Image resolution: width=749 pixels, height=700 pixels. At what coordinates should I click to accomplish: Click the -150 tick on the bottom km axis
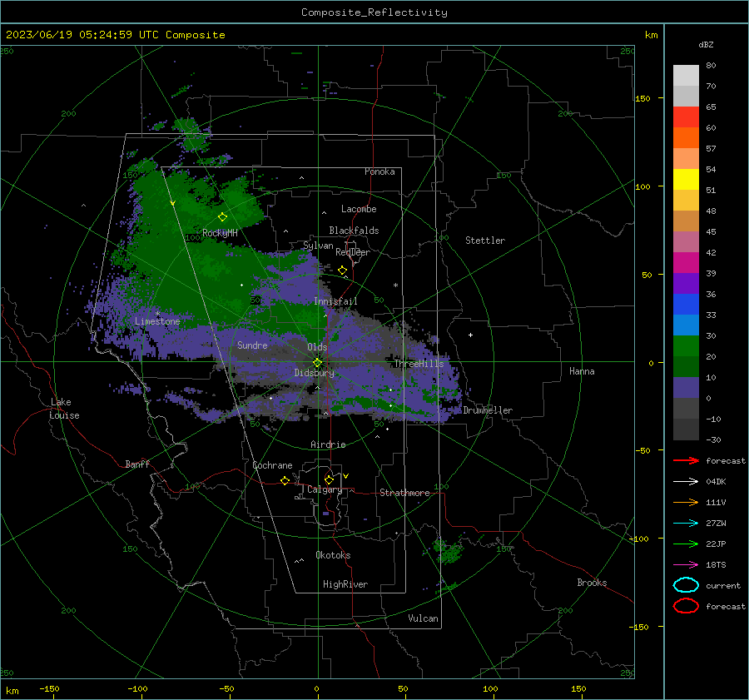point(49,688)
